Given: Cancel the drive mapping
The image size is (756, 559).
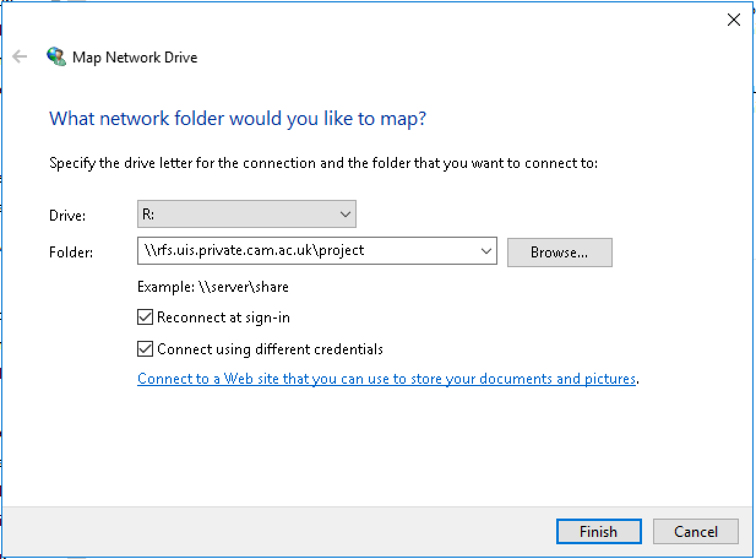Looking at the screenshot, I should 695,531.
